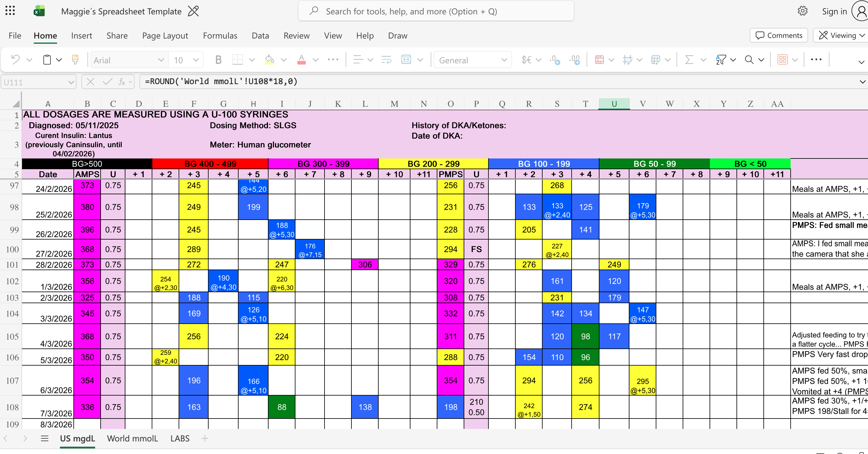Screen dimensions: 868x454
Task: Toggle Bold formatting
Action: (x=218, y=60)
